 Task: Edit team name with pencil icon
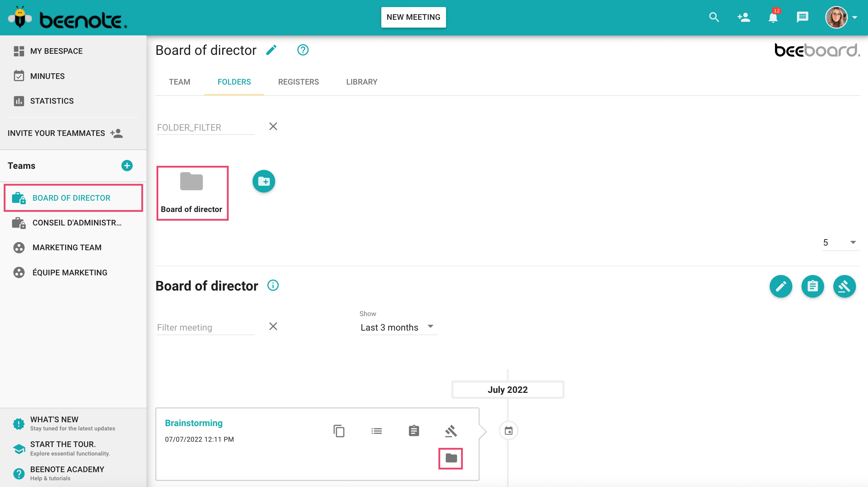click(x=271, y=50)
